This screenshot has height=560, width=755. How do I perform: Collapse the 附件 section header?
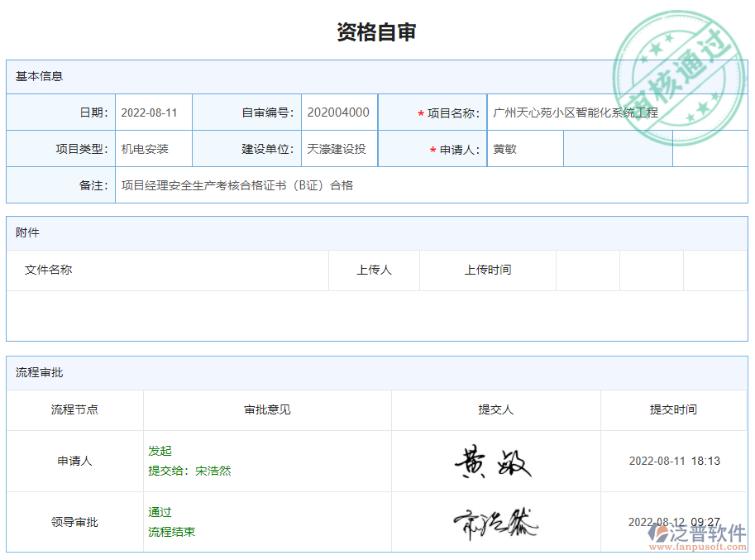(25, 232)
